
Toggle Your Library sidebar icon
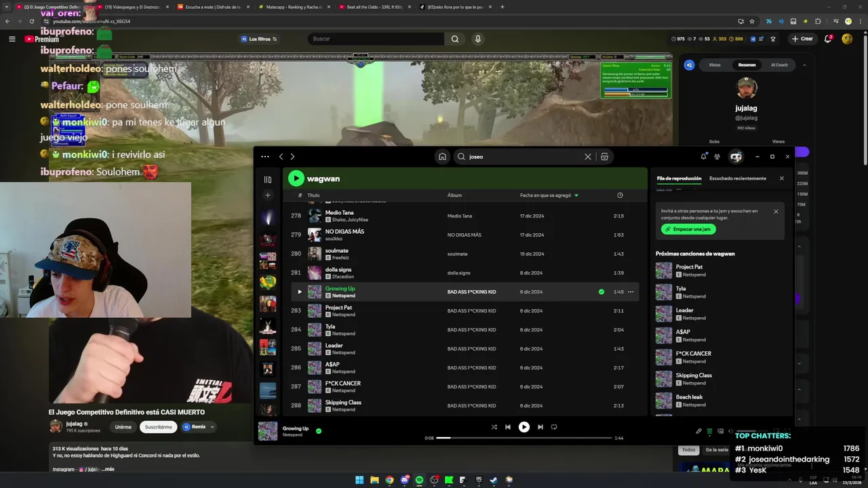tap(268, 180)
